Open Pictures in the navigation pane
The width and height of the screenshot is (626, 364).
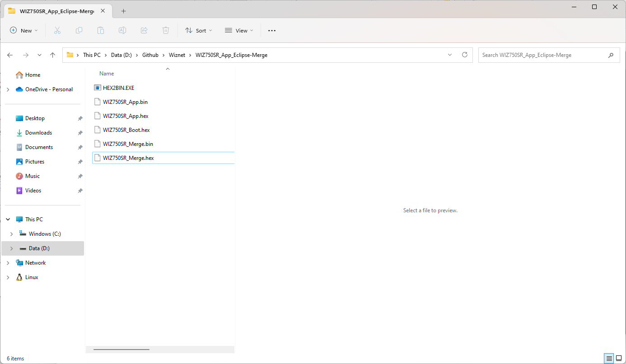(35, 162)
